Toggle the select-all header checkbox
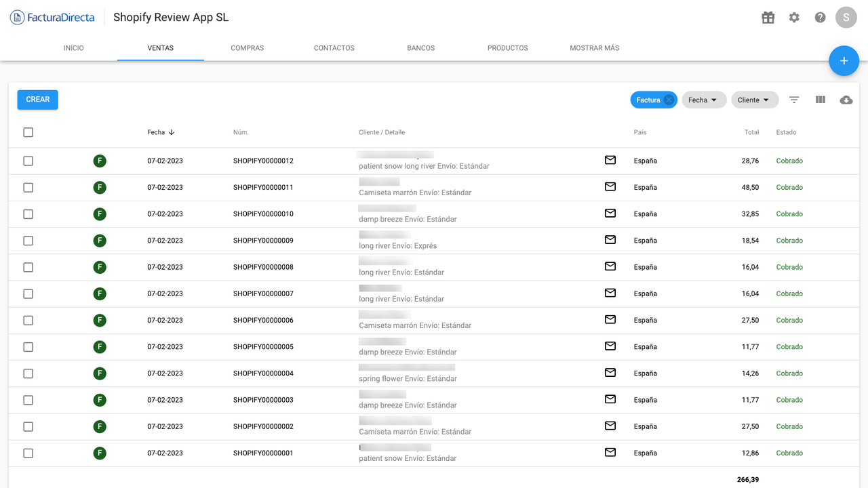 click(x=28, y=132)
